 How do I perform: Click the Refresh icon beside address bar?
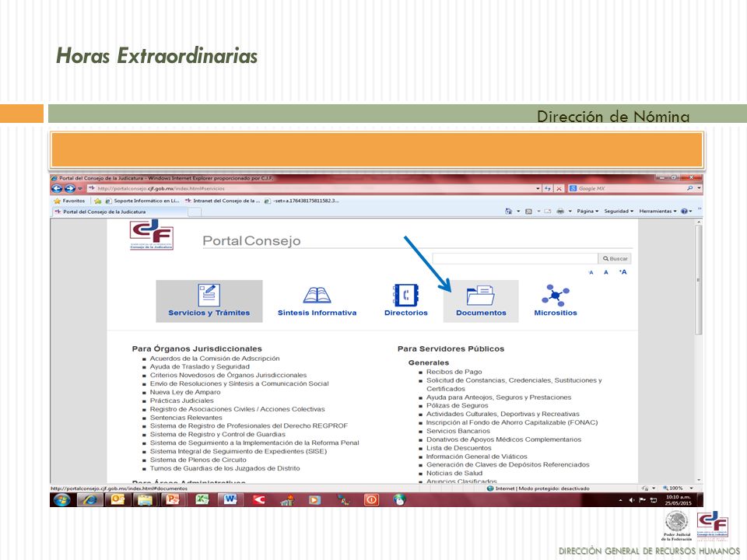pos(548,188)
